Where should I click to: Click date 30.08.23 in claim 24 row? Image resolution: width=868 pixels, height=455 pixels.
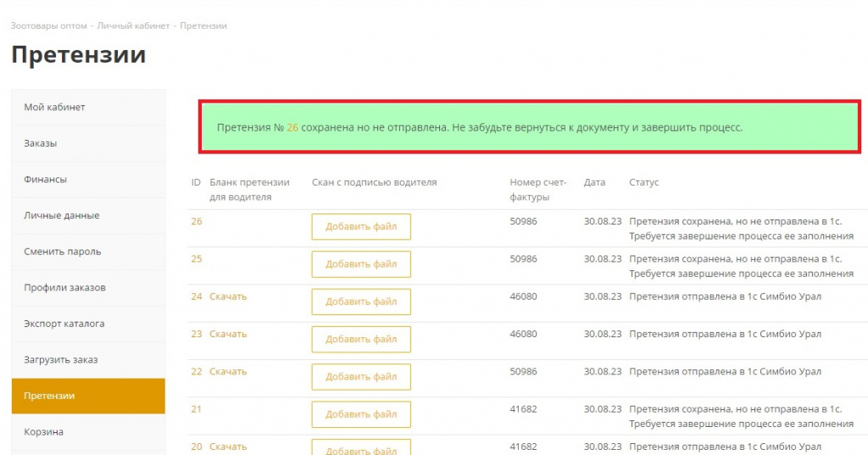[603, 297]
